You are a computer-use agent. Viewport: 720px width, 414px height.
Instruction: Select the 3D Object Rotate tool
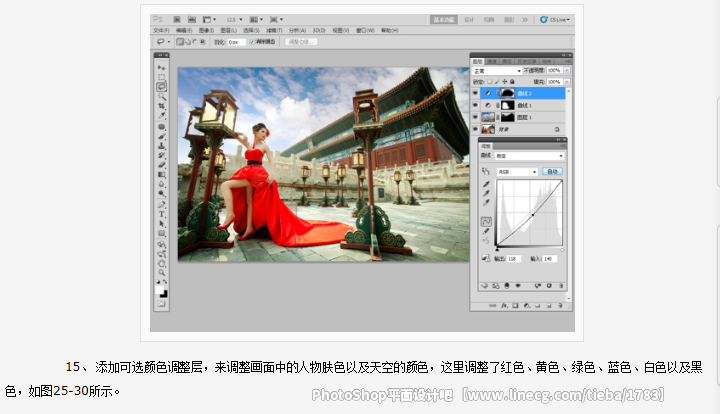click(162, 245)
